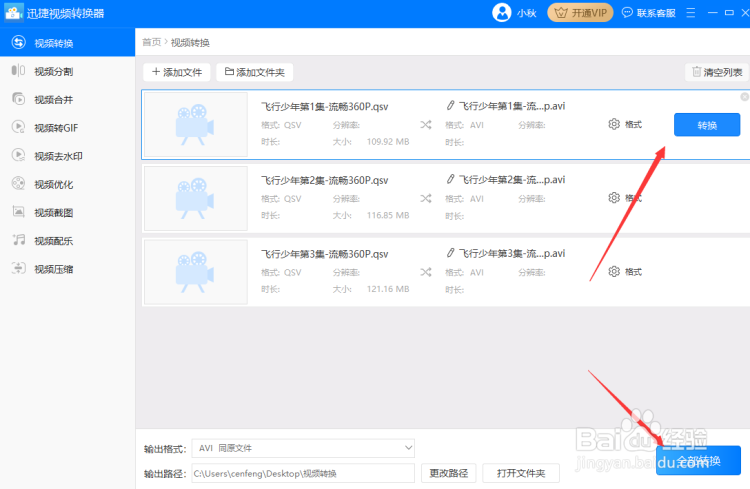This screenshot has width=750, height=489.
Task: Click the 视频压缩 compress icon
Action: coord(18,268)
